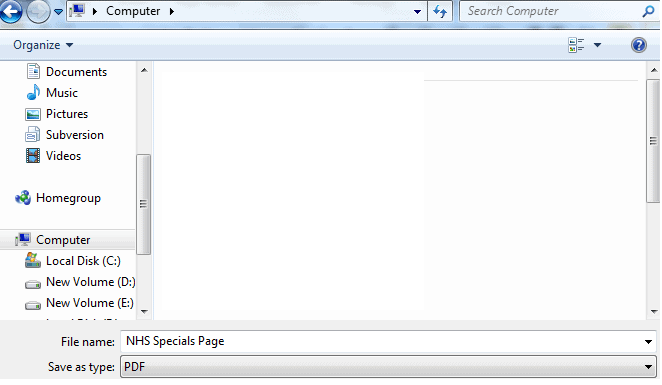The width and height of the screenshot is (662, 385).
Task: Open the File name dropdown arrow
Action: point(648,342)
